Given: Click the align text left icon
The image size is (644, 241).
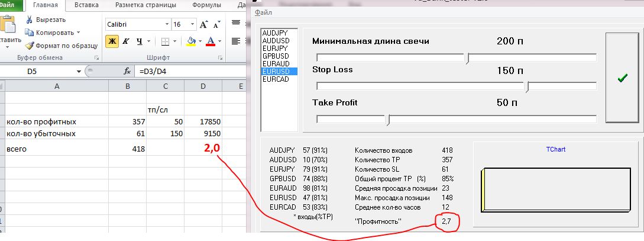Looking at the screenshot, I should click(x=235, y=41).
